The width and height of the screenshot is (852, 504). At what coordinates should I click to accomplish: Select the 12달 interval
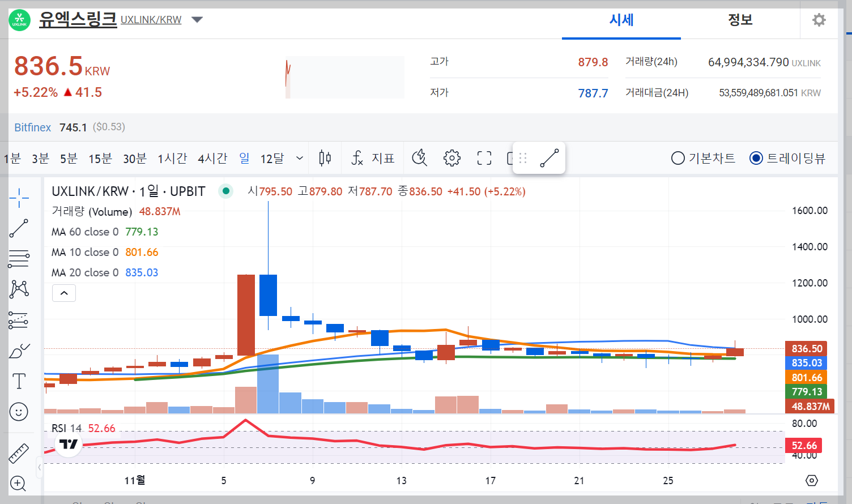click(272, 158)
